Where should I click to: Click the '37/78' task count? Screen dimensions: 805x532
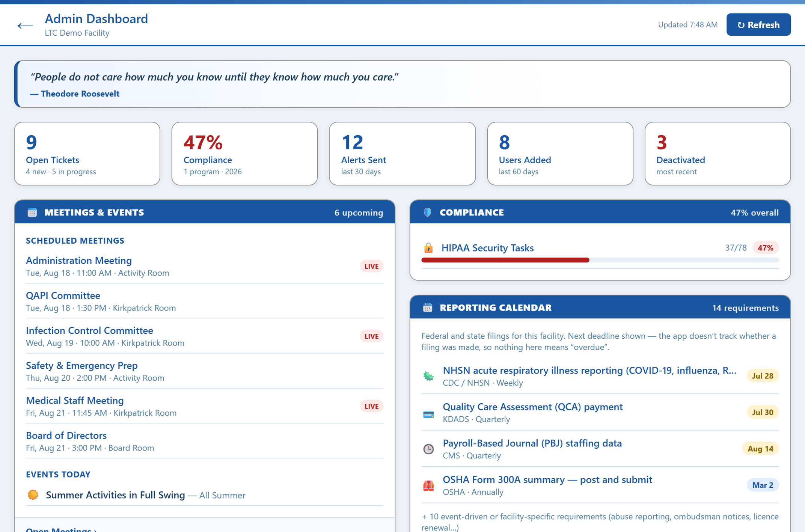[736, 248]
